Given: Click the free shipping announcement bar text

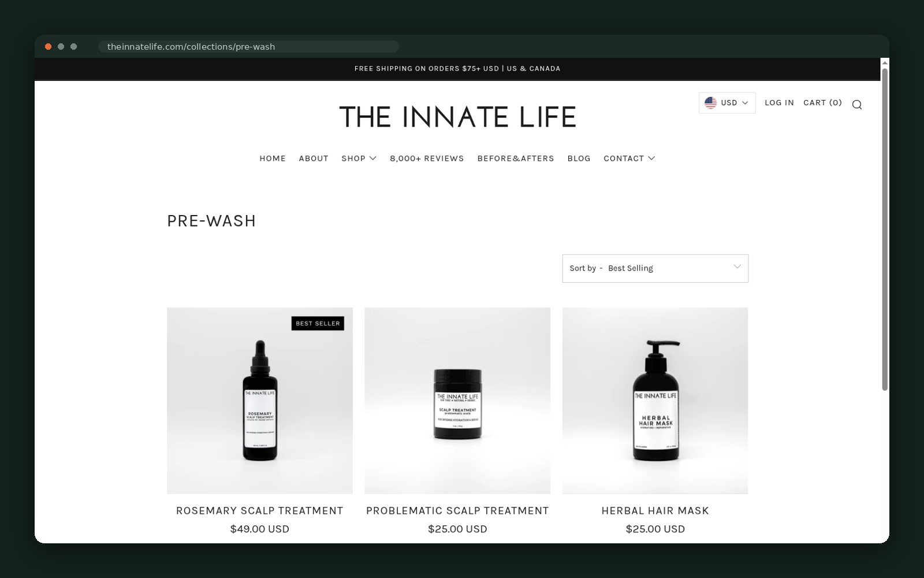Looking at the screenshot, I should [x=457, y=69].
